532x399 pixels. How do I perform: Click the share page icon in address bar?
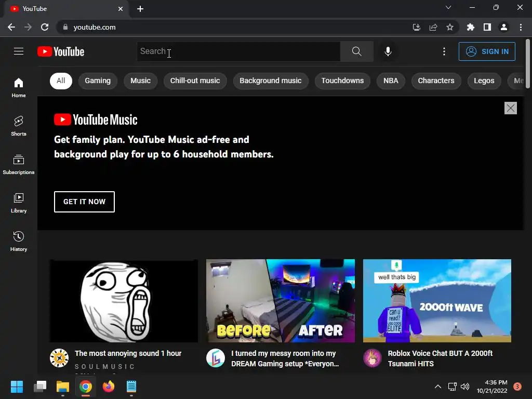click(x=433, y=27)
